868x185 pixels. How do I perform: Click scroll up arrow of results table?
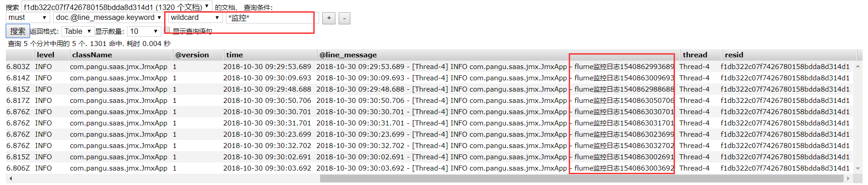[858, 66]
